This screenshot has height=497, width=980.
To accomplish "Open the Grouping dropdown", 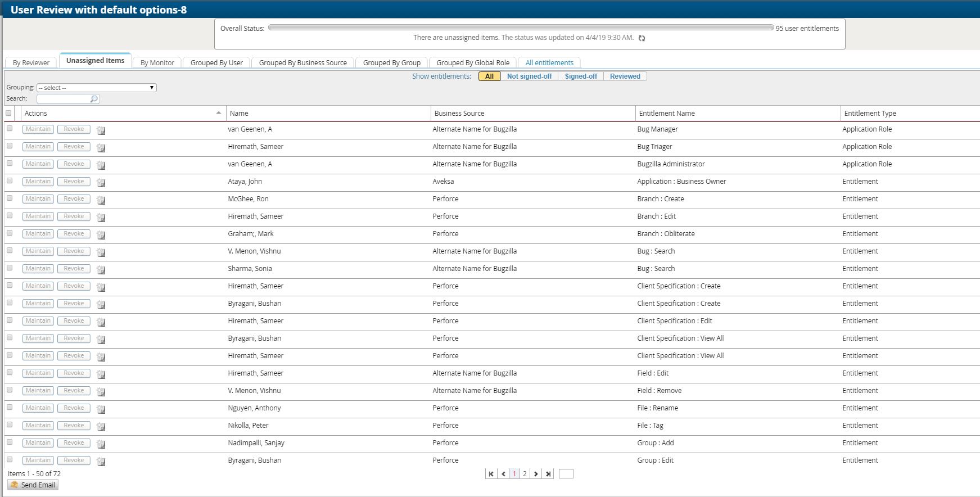I will (x=96, y=88).
